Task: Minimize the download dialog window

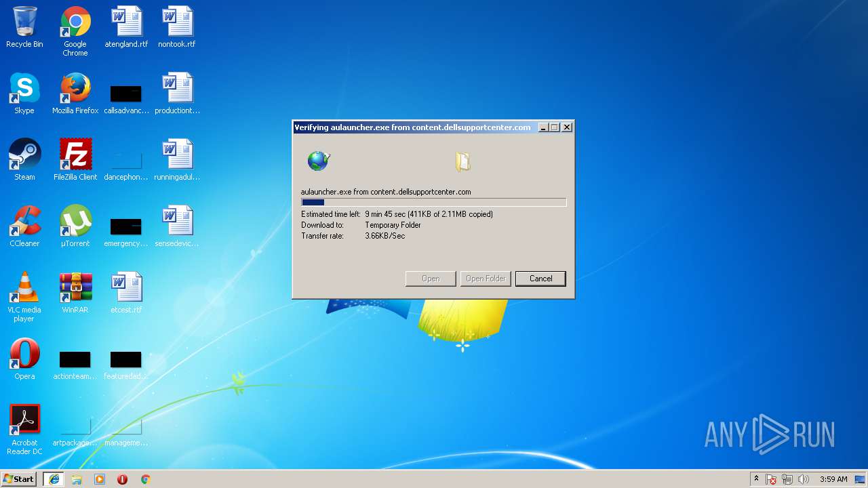Action: tap(543, 127)
